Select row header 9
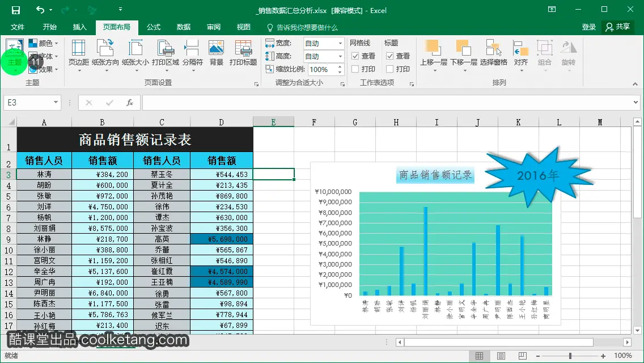 click(8, 239)
